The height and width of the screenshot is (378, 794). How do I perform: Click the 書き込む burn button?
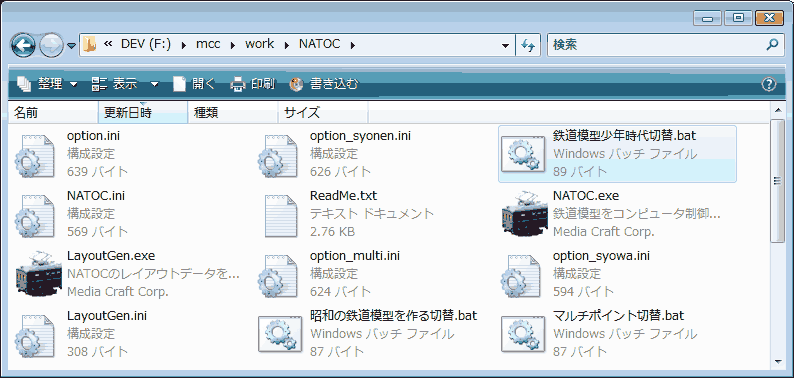(324, 84)
